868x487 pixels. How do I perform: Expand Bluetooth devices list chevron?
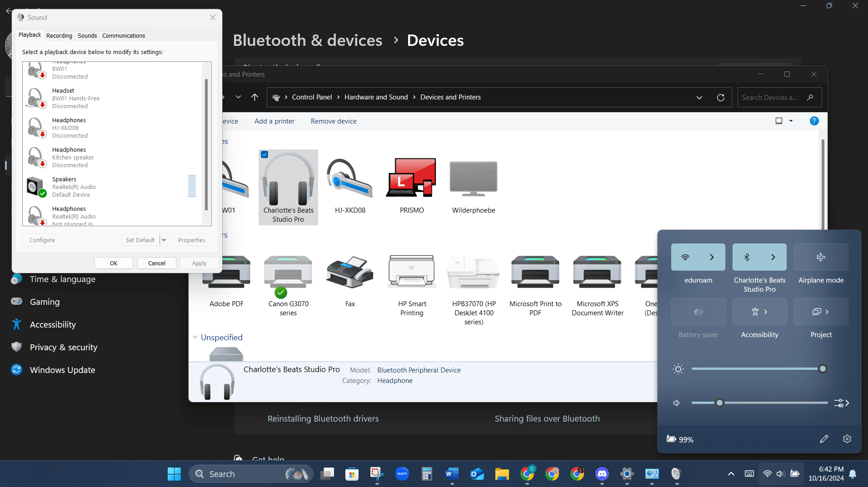(773, 257)
